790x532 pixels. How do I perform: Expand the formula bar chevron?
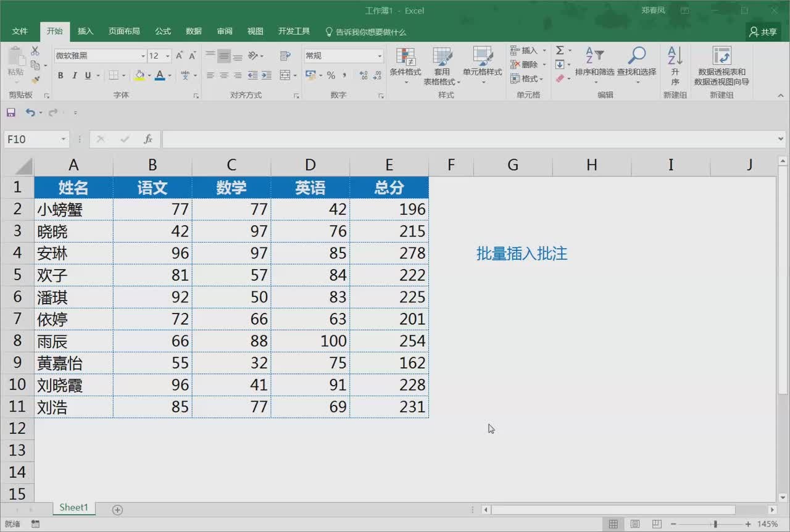[781, 139]
